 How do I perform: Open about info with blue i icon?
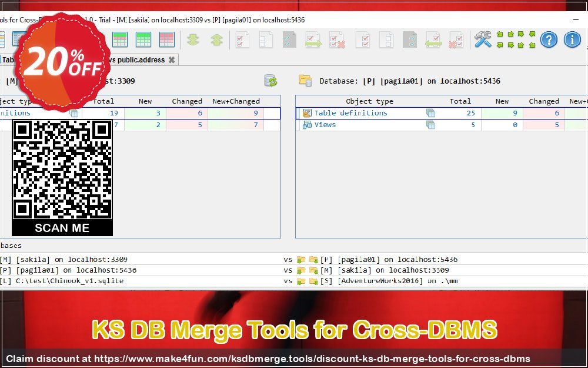[x=572, y=39]
